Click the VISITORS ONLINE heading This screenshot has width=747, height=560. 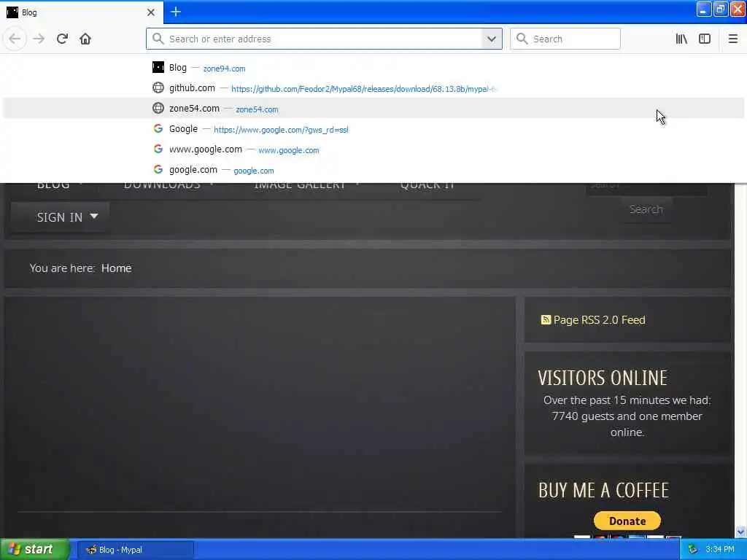click(x=603, y=378)
